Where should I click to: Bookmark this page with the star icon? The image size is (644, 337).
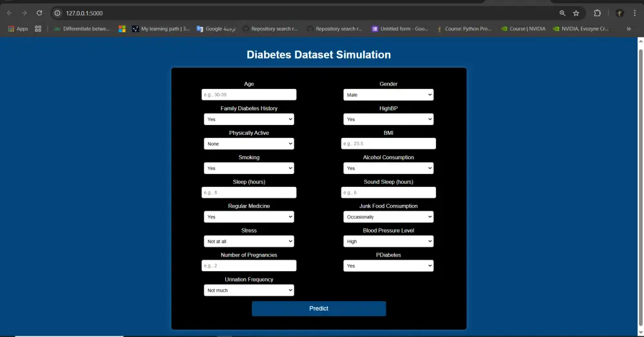point(576,13)
